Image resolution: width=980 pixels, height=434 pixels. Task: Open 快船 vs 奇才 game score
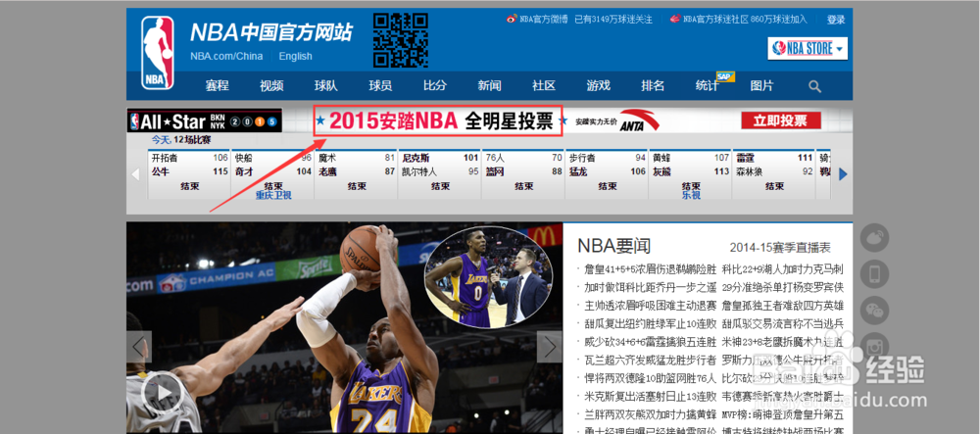273,174
